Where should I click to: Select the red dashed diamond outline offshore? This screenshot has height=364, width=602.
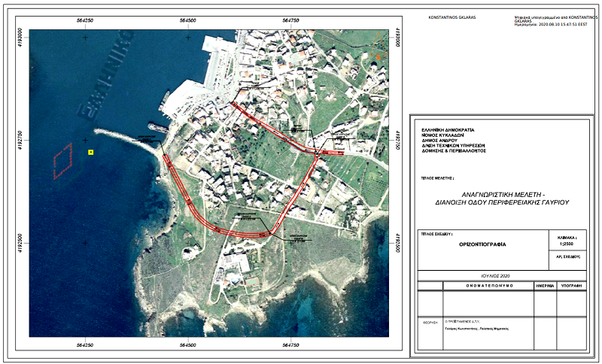62,161
